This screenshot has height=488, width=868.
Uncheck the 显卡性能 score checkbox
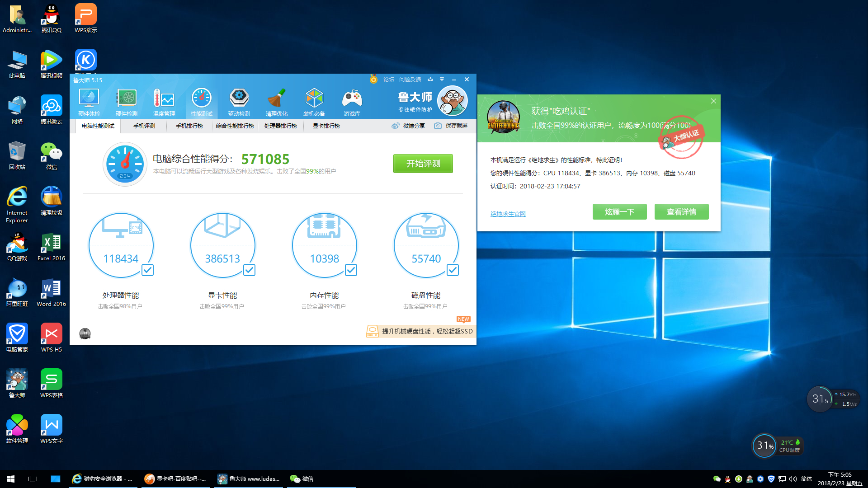point(249,270)
